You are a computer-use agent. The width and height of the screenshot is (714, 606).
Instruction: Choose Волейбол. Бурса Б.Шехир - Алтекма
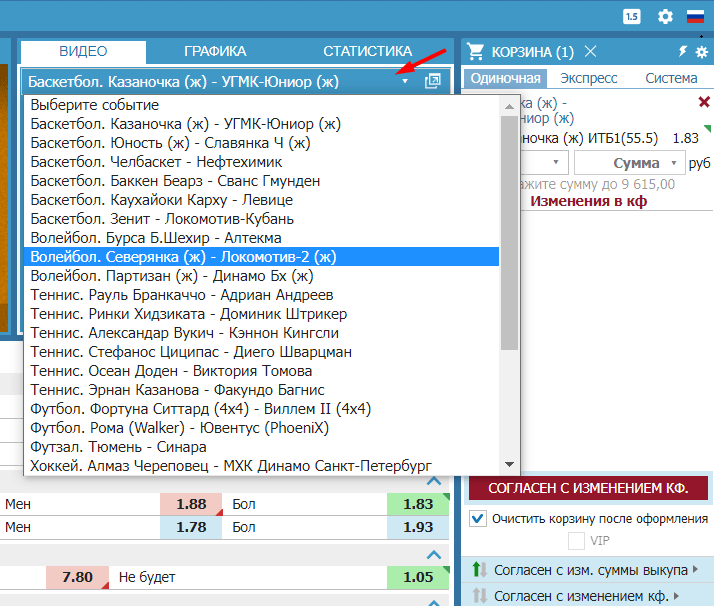[261, 238]
